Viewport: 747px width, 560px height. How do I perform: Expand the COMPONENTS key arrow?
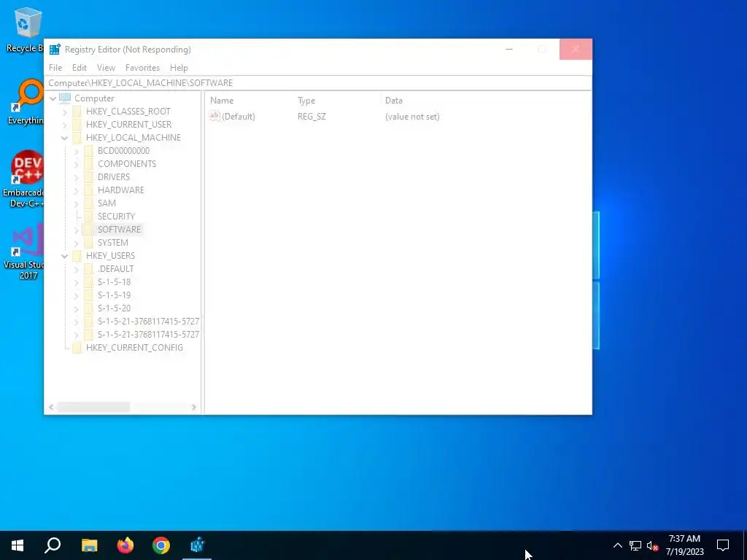tap(76, 164)
